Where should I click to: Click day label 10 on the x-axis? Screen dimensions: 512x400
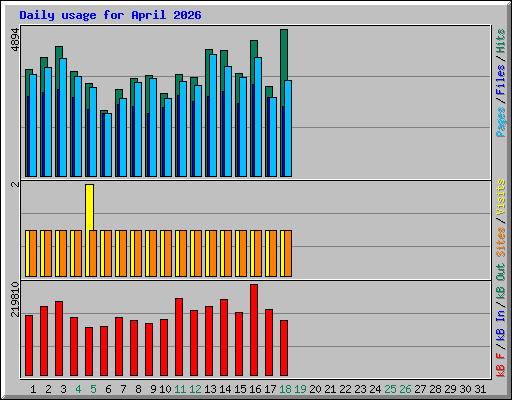pyautogui.click(x=165, y=389)
